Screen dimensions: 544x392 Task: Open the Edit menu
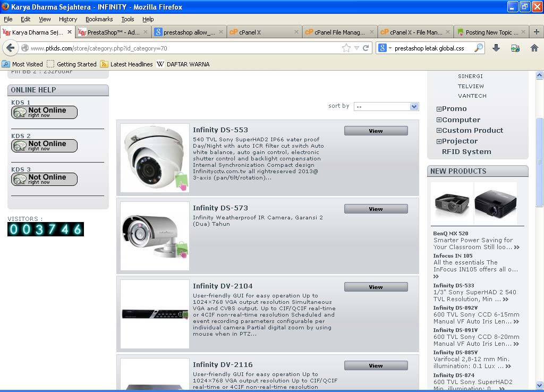(x=25, y=19)
